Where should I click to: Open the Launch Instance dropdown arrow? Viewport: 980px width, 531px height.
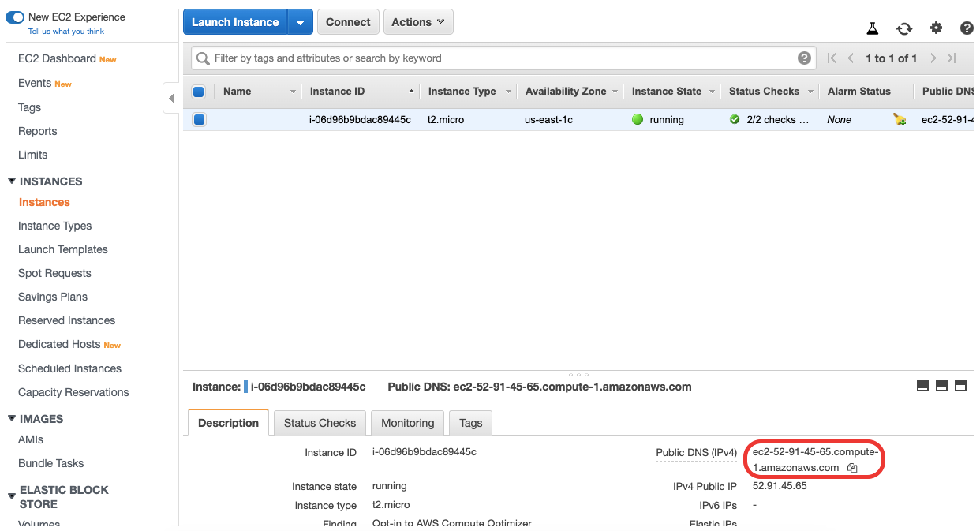click(x=300, y=22)
